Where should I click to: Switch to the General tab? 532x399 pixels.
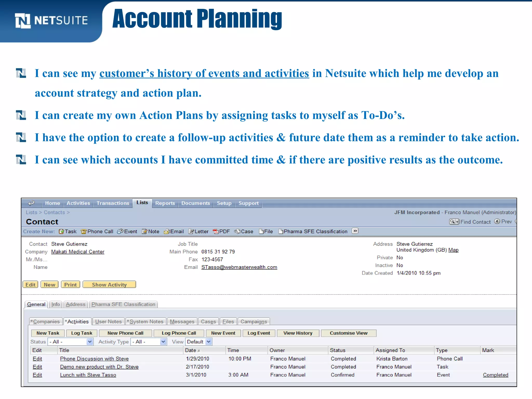point(36,304)
